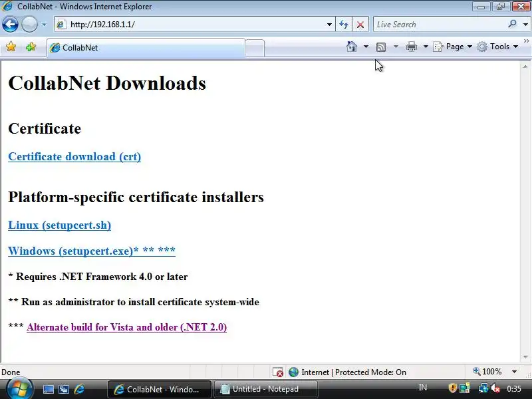The width and height of the screenshot is (532, 399).
Task: Expand the Print options dropdown arrow
Action: tap(426, 47)
